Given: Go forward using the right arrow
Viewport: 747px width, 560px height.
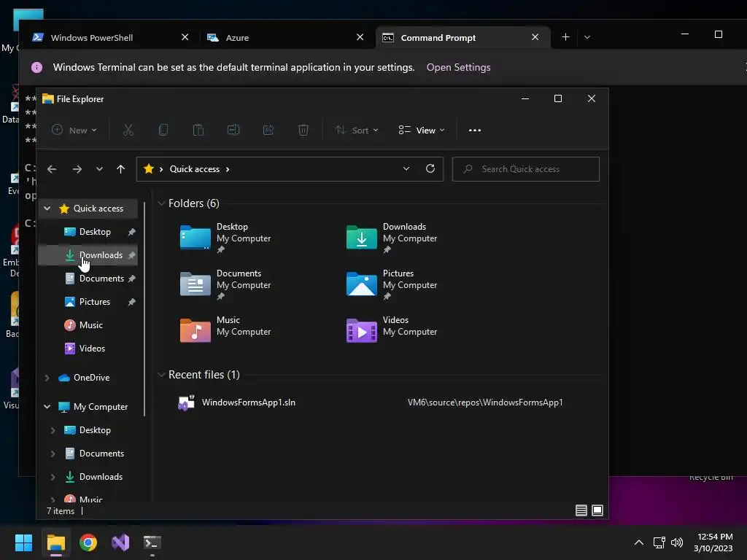Looking at the screenshot, I should tap(77, 169).
